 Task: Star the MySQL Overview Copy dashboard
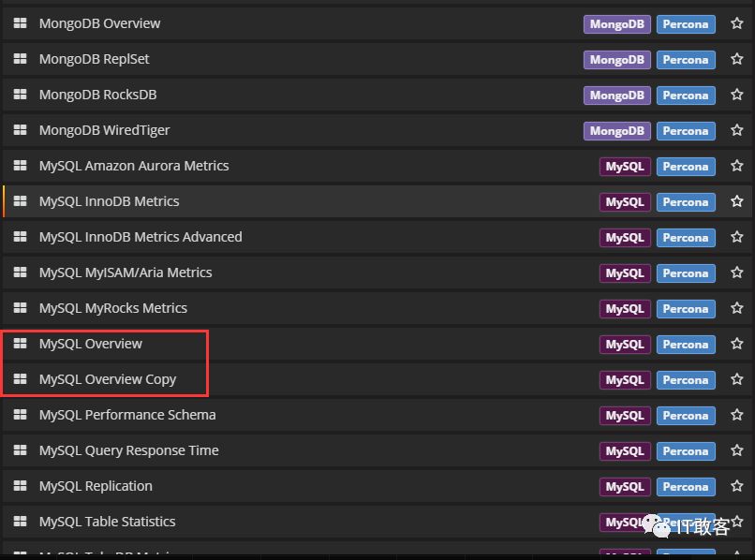[736, 379]
